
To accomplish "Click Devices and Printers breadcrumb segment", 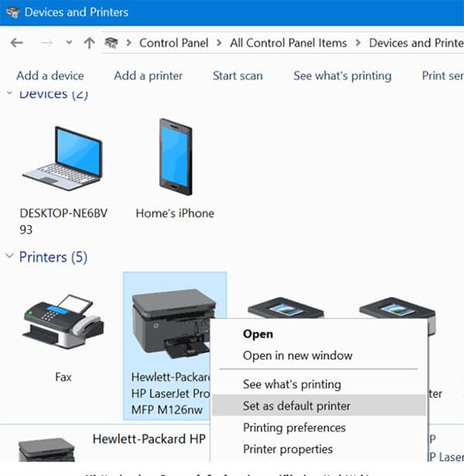I will 416,43.
